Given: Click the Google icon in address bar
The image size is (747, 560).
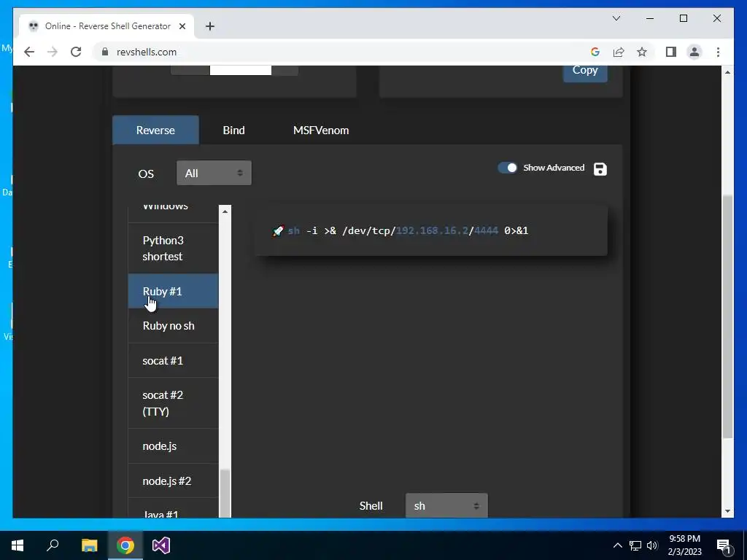Looking at the screenshot, I should point(595,52).
